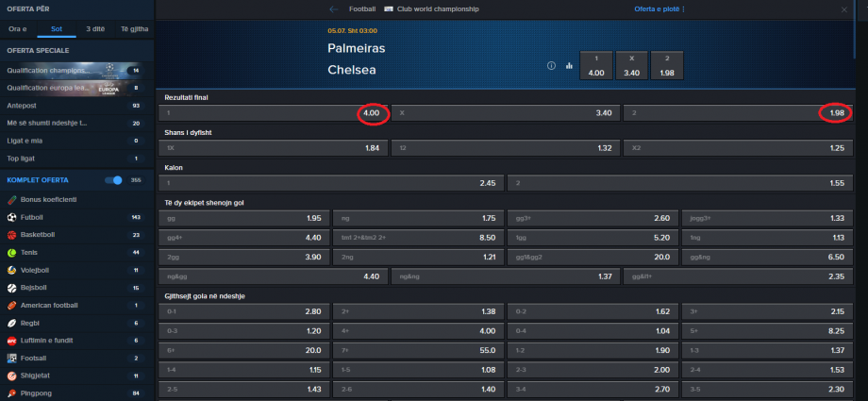Screen dimensions: 868x401
Task: Open the Antepost offers
Action: point(77,106)
